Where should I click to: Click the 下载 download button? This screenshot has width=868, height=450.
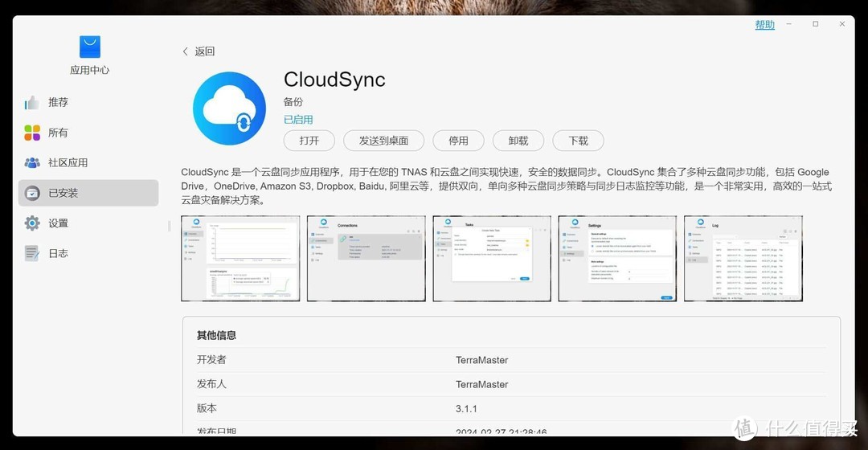point(578,141)
